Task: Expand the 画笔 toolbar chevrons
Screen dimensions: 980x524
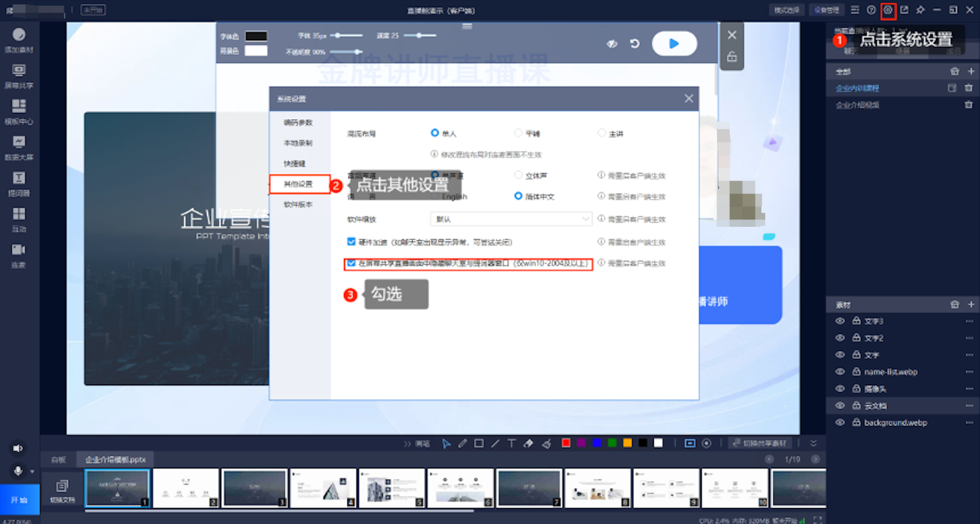Action: coord(407,444)
